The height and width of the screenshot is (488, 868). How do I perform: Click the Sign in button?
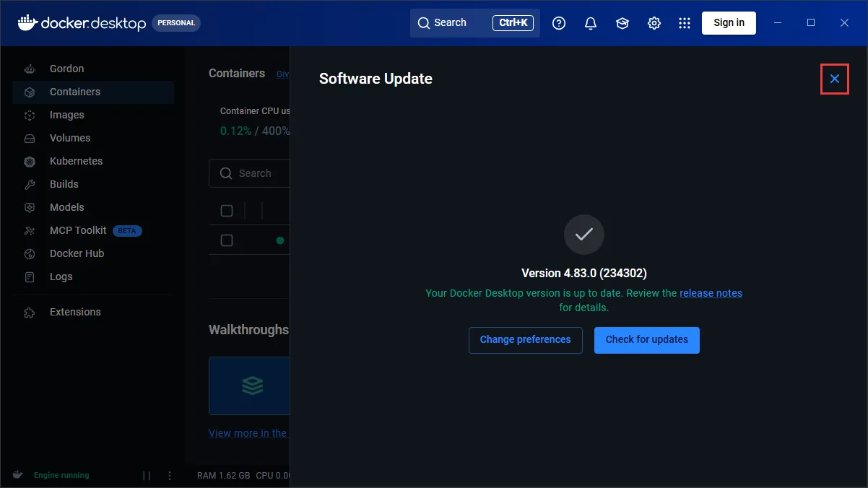coord(729,23)
